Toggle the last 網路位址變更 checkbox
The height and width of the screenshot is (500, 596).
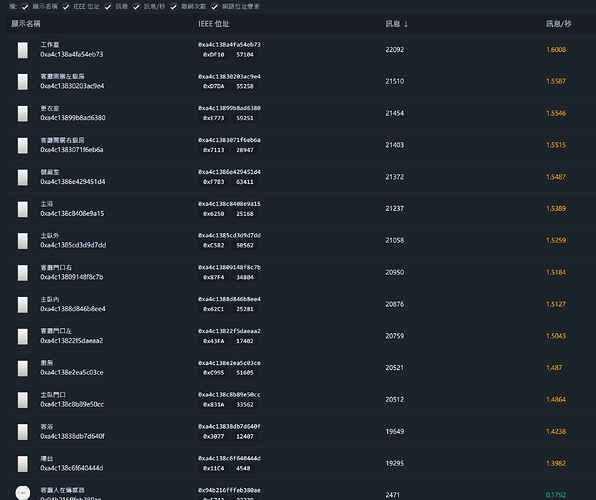[214, 6]
